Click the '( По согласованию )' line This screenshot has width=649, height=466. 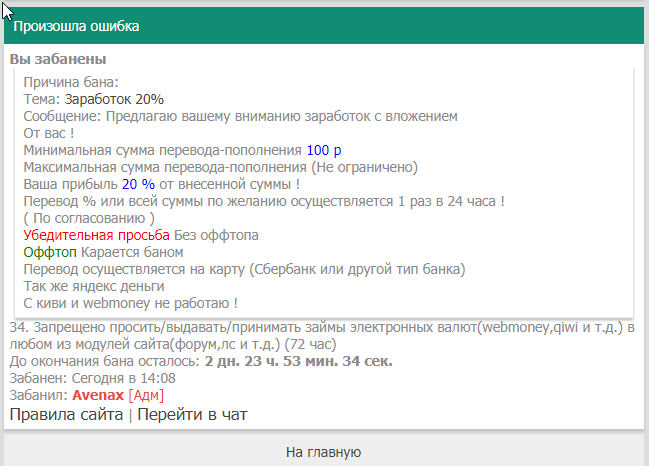[x=89, y=218]
